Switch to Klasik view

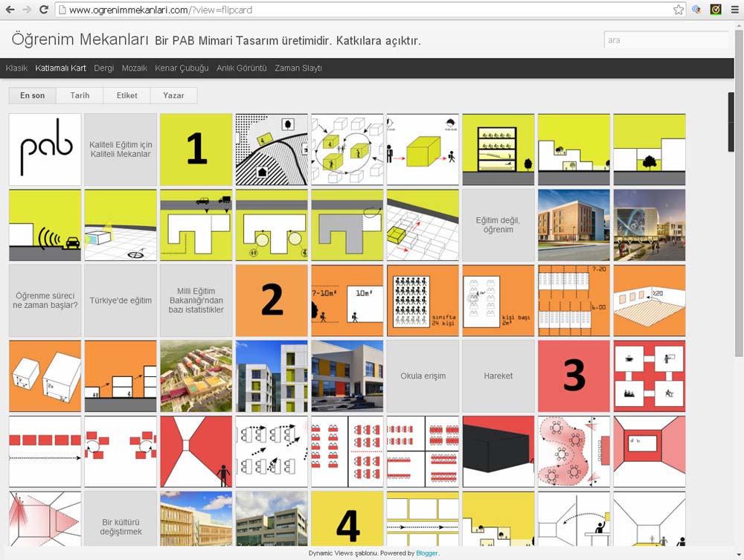16,68
